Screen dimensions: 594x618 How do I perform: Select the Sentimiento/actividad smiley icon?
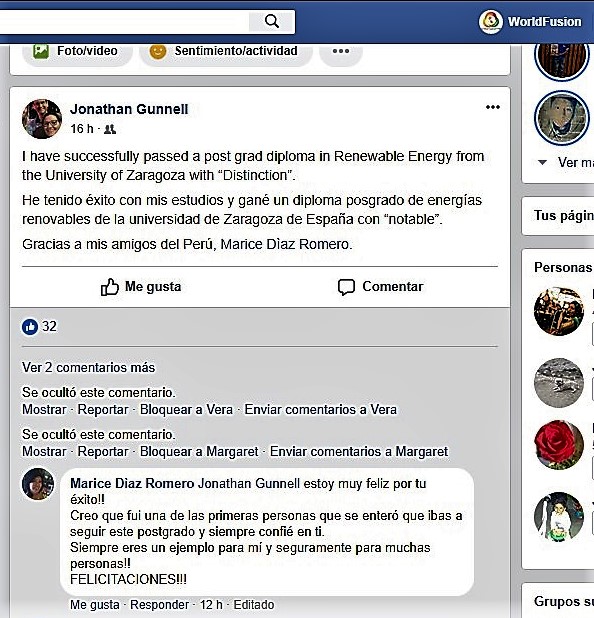(158, 51)
